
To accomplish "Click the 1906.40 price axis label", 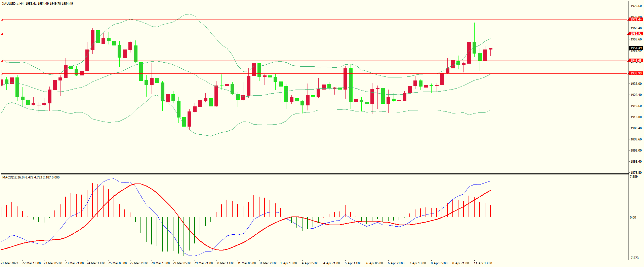I will [636, 128].
